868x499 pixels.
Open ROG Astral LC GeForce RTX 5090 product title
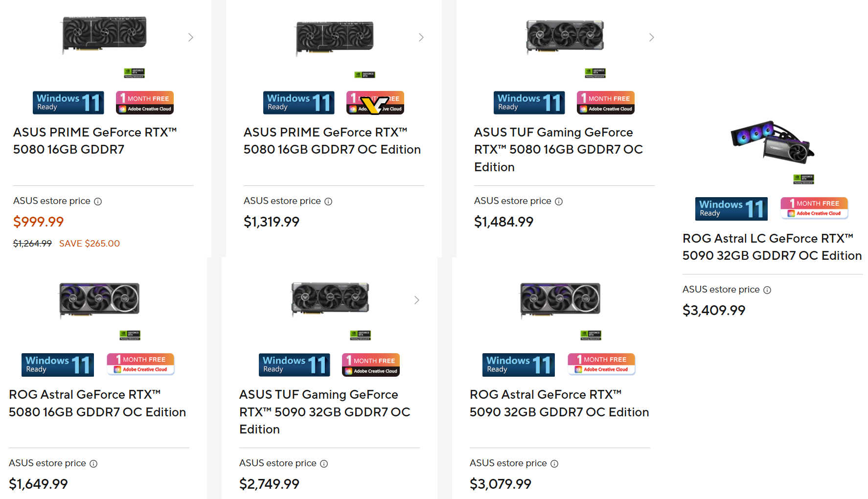click(x=772, y=247)
